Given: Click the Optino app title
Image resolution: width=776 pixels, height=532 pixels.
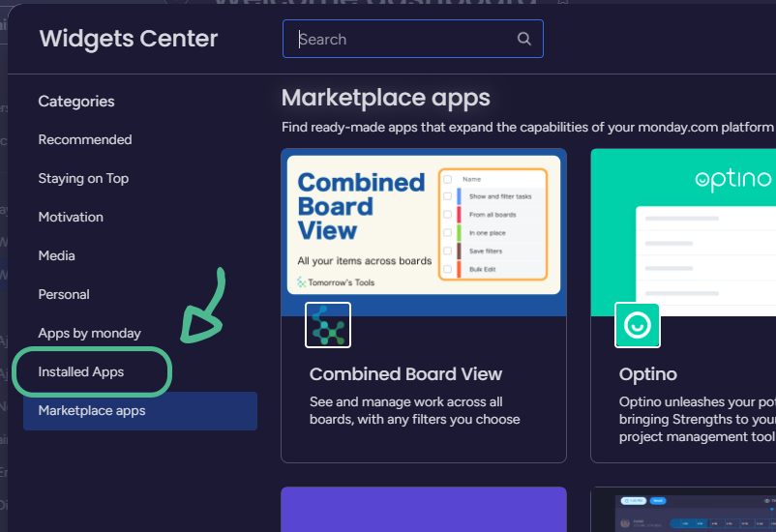Looking at the screenshot, I should (648, 374).
